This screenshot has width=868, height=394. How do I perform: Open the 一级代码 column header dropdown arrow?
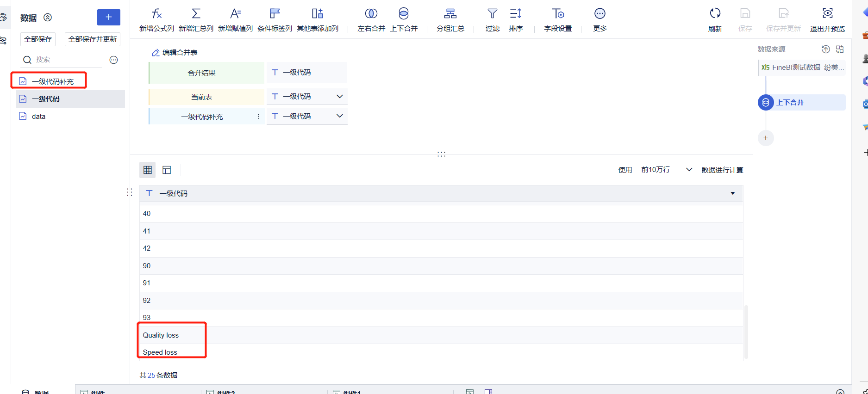(733, 193)
